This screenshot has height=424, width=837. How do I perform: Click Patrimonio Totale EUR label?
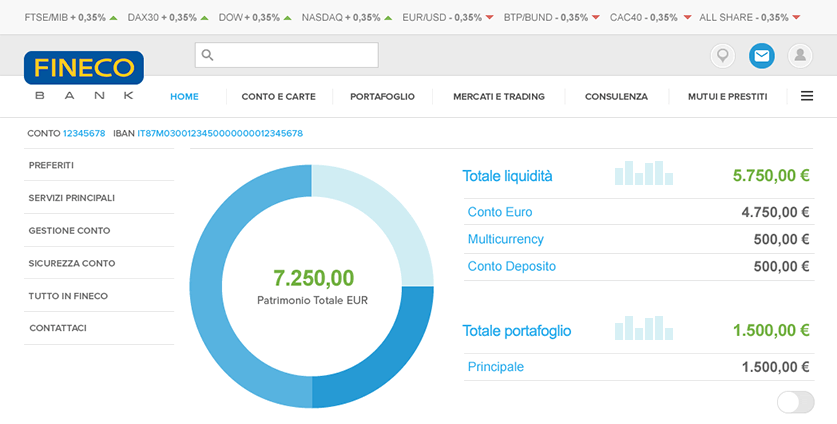pyautogui.click(x=312, y=301)
